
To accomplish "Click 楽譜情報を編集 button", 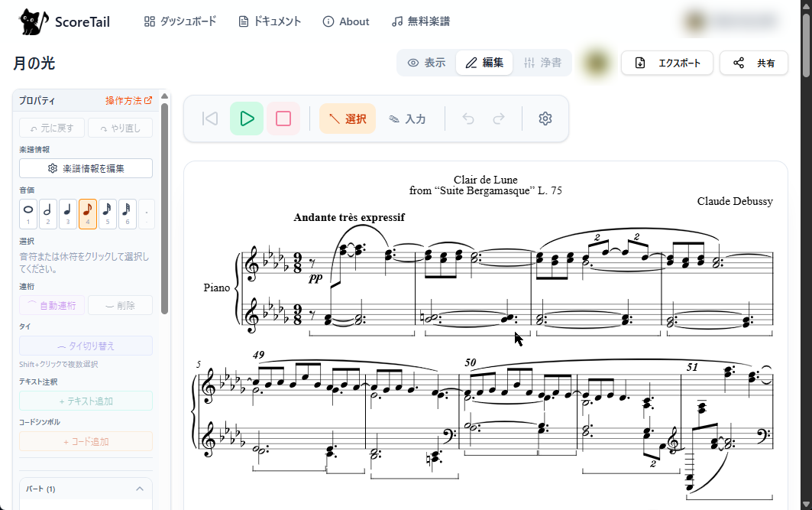I will pos(86,168).
